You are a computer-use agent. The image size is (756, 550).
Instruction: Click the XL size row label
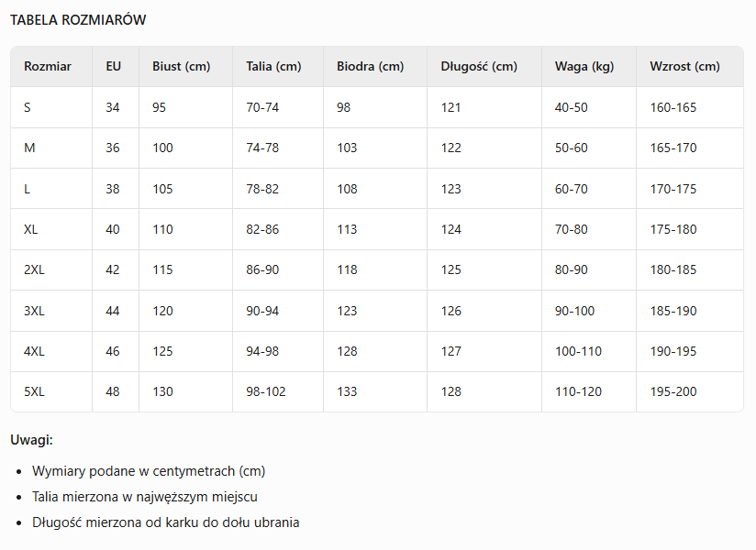coord(31,229)
